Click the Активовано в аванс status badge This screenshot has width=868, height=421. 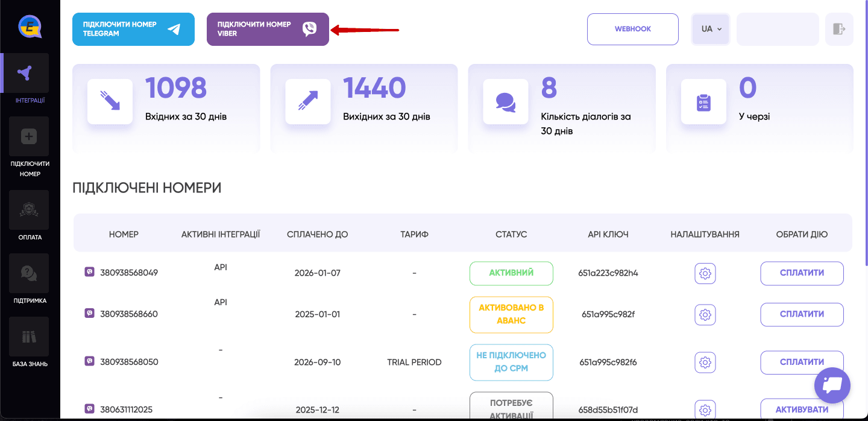pos(511,314)
